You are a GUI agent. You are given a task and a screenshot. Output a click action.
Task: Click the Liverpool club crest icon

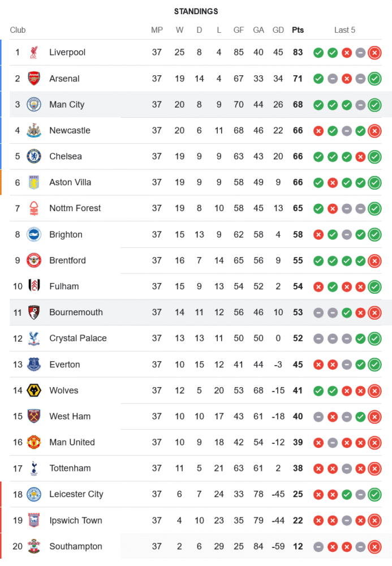pyautogui.click(x=34, y=53)
